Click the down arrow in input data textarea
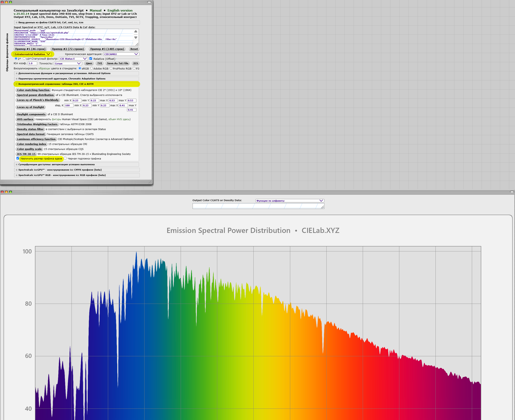The width and height of the screenshot is (515, 420). [136, 38]
